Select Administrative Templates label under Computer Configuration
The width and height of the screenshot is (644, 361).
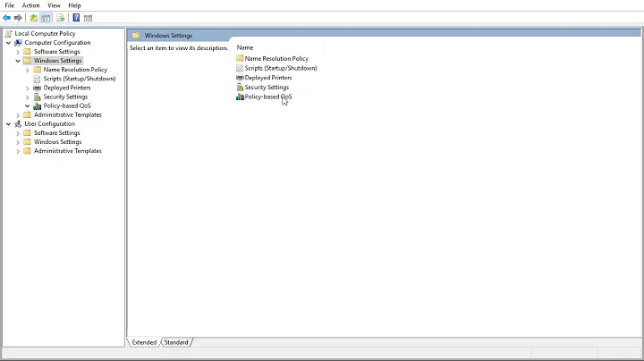point(68,115)
